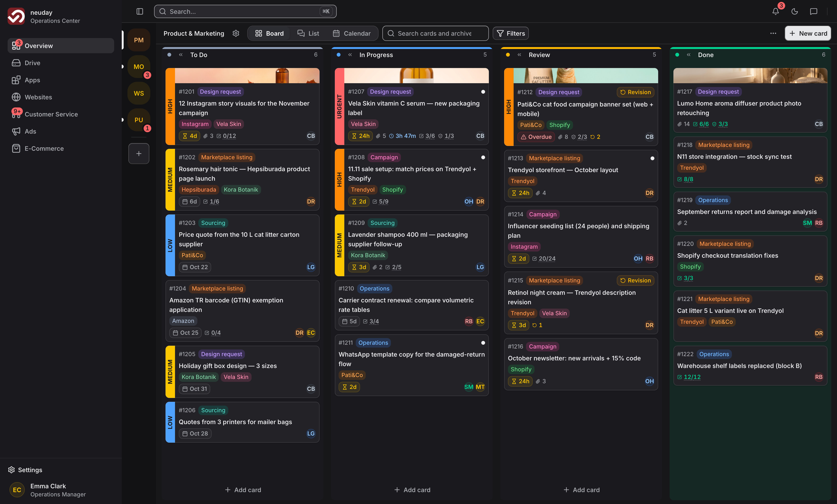Switch to the List view tab
The height and width of the screenshot is (504, 837).
(x=308, y=33)
